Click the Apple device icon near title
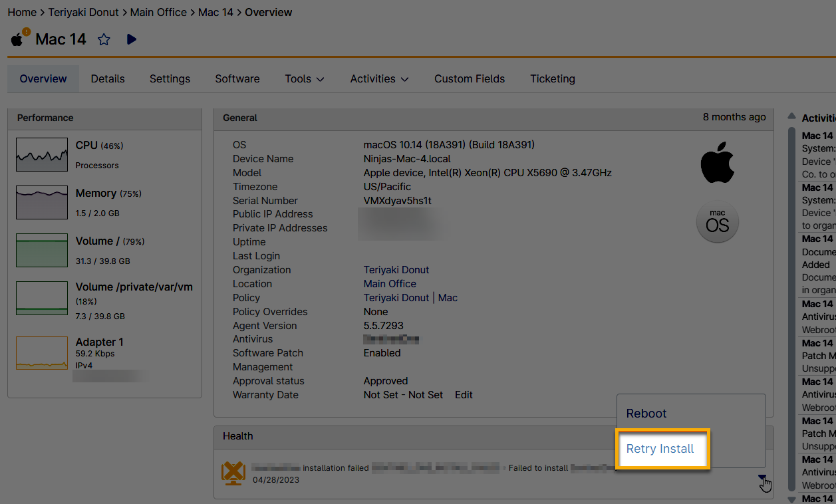The image size is (836, 504). click(x=18, y=39)
